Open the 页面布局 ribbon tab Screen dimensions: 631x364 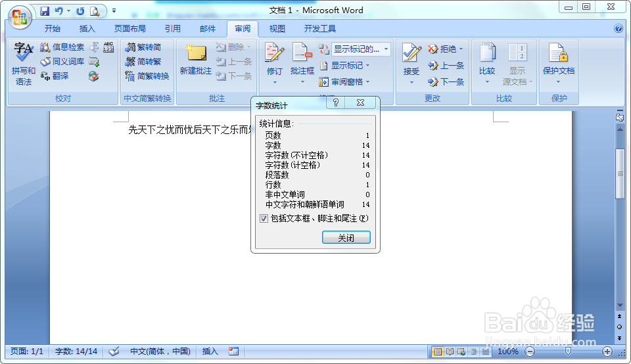pos(129,28)
